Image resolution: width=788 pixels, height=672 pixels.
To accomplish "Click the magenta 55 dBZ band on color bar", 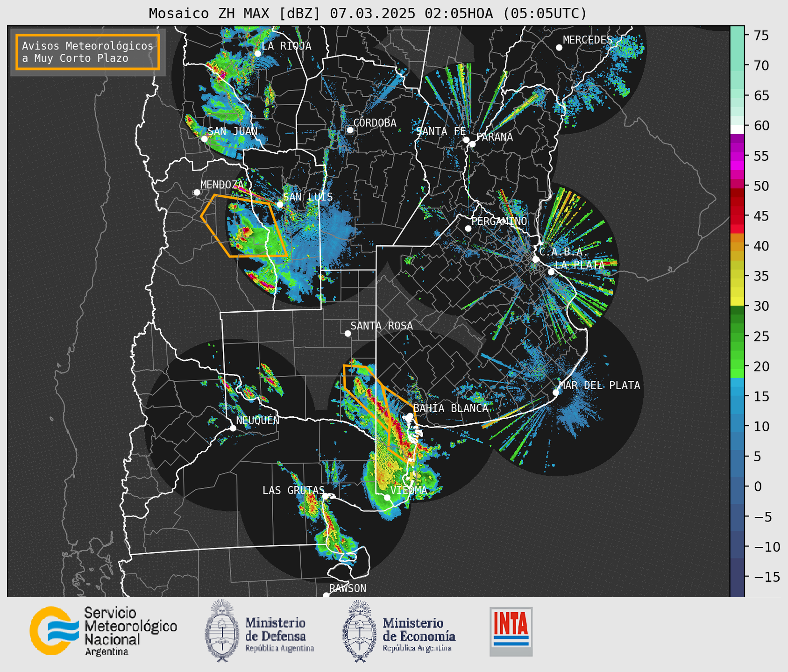I will click(737, 157).
